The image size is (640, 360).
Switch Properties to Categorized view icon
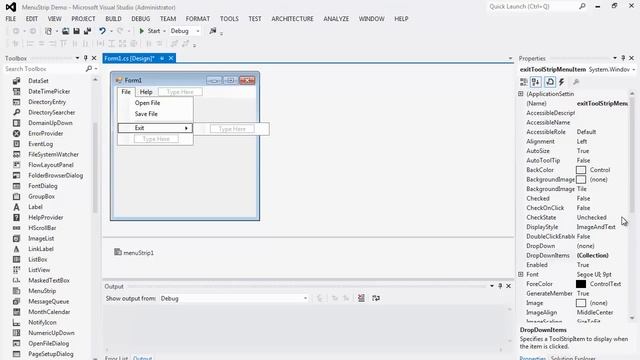pos(524,82)
